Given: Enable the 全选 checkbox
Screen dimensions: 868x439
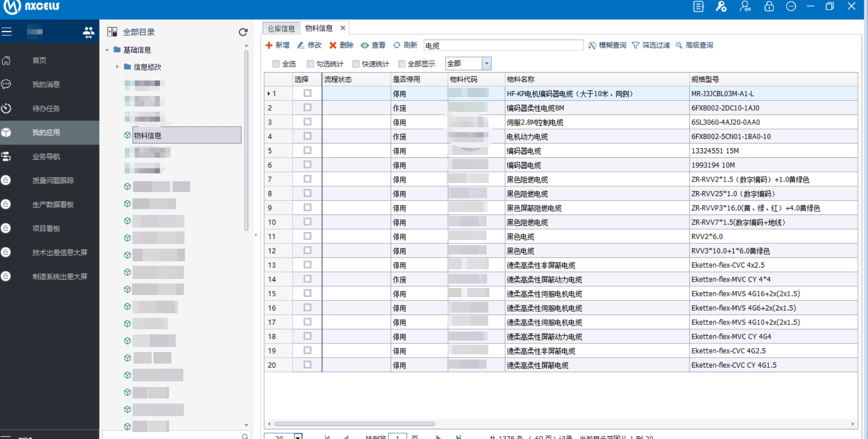Looking at the screenshot, I should click(276, 64).
